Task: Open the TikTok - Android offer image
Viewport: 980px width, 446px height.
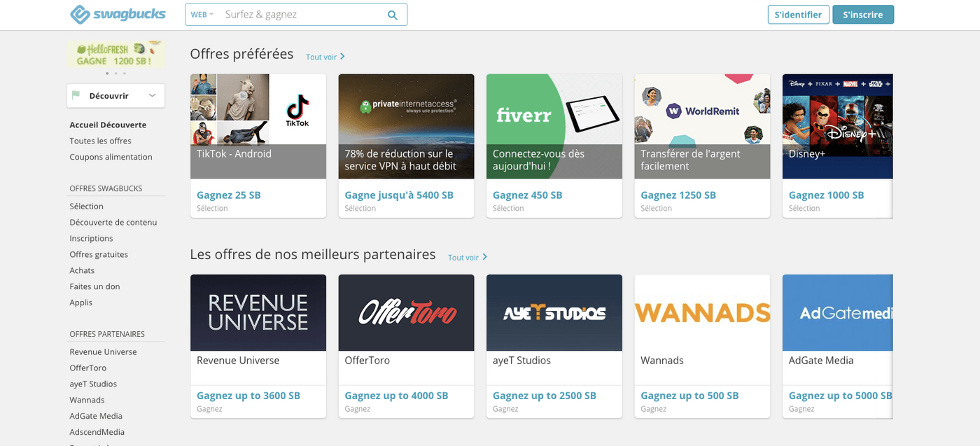Action: click(258, 126)
